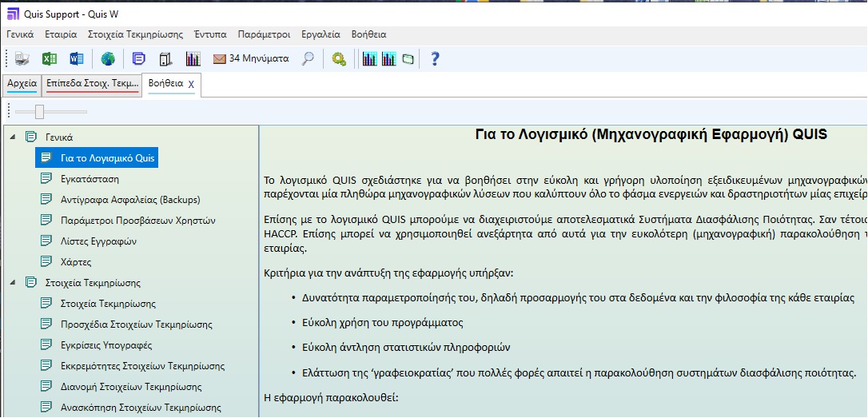Close the Βοήθεια tab with its X
This screenshot has width=868, height=418.
192,85
